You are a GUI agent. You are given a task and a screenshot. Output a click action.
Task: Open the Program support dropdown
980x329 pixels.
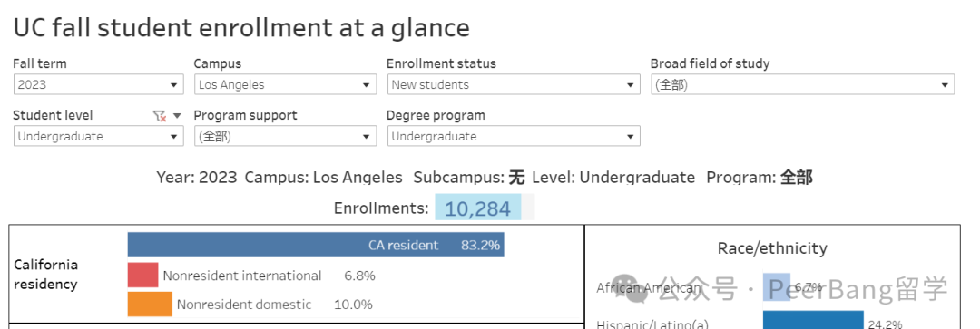point(285,136)
